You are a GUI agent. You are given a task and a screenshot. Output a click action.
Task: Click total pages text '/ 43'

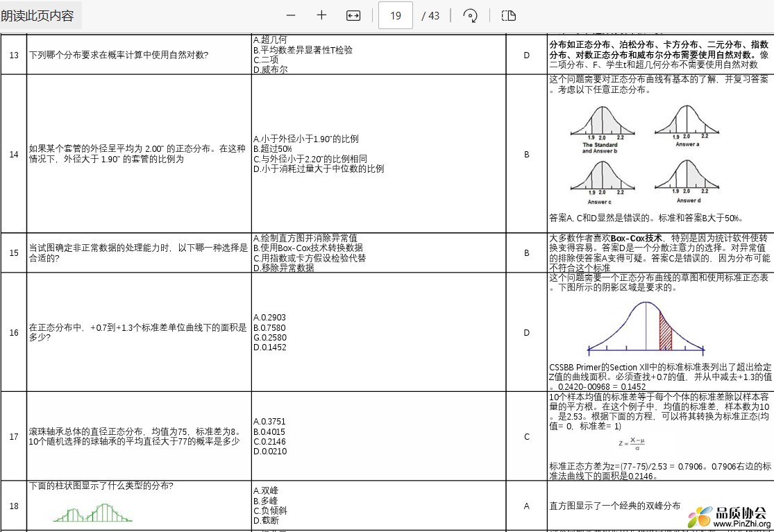pos(430,16)
